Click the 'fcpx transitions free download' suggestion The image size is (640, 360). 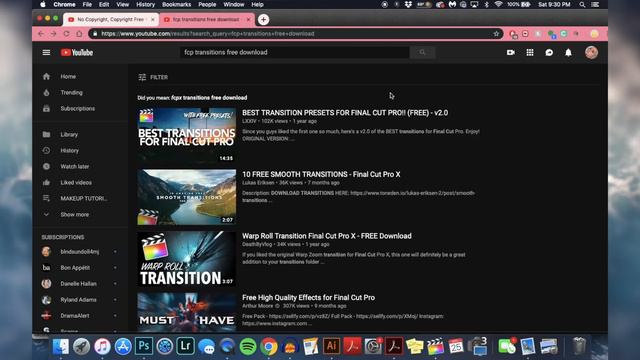pyautogui.click(x=209, y=98)
